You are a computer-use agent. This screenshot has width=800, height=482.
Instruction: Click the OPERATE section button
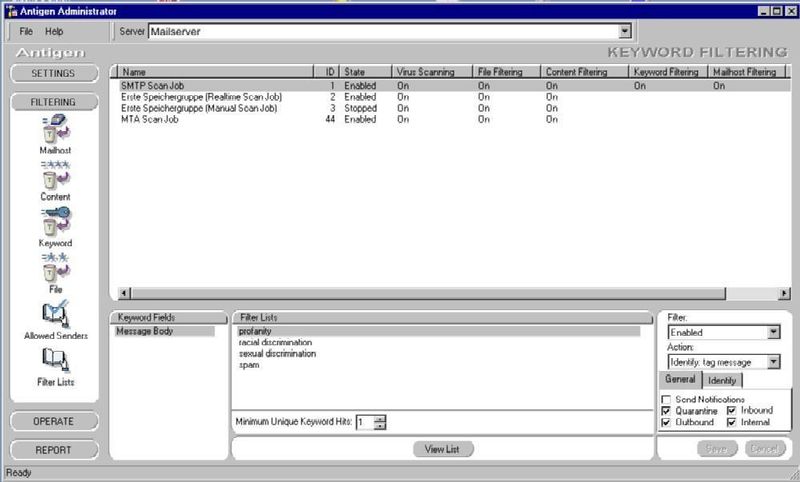pos(54,421)
